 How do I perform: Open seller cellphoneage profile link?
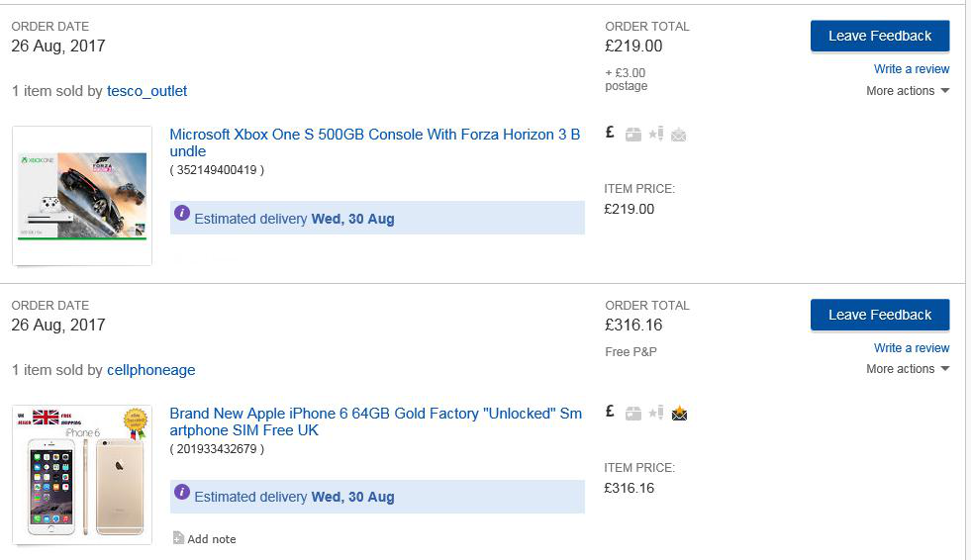pyautogui.click(x=151, y=370)
